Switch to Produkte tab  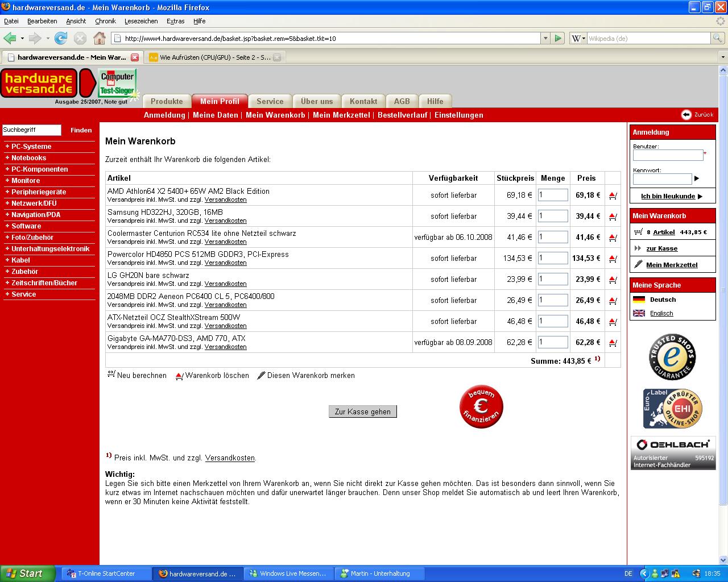(x=167, y=101)
